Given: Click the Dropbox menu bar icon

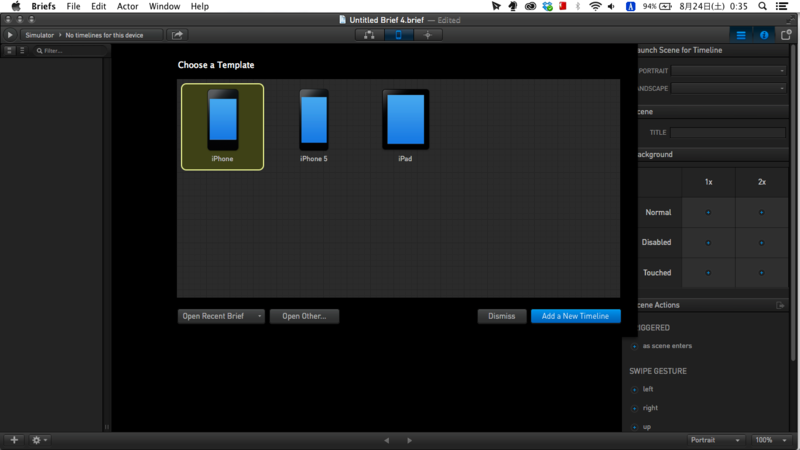Looking at the screenshot, I should 547,6.
